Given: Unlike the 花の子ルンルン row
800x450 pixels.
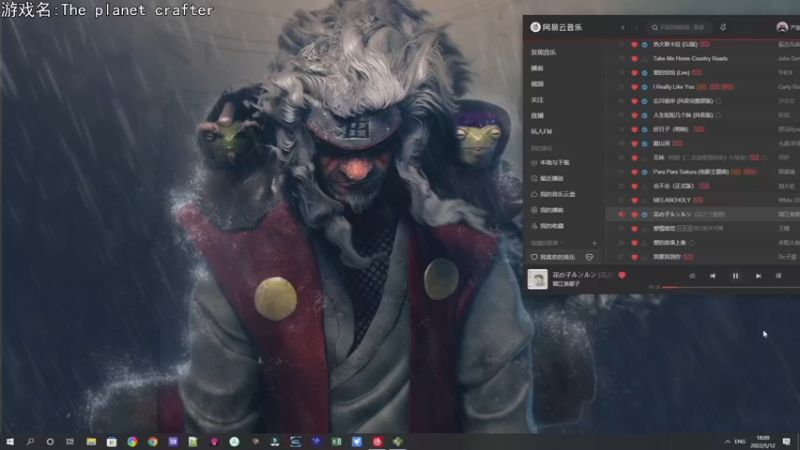Looking at the screenshot, I should [x=634, y=215].
